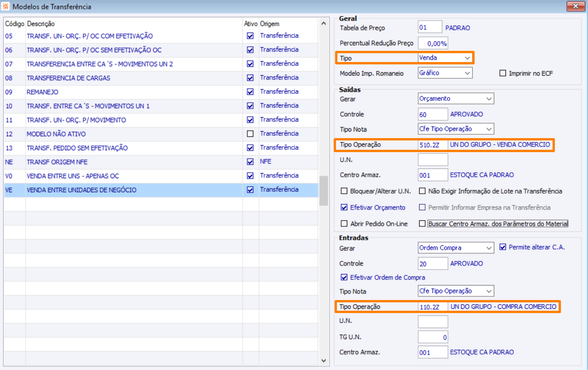Toggle Buscar Centro Armaz. dos Parâmetros checkbox
The height and width of the screenshot is (370, 588).
[x=422, y=224]
